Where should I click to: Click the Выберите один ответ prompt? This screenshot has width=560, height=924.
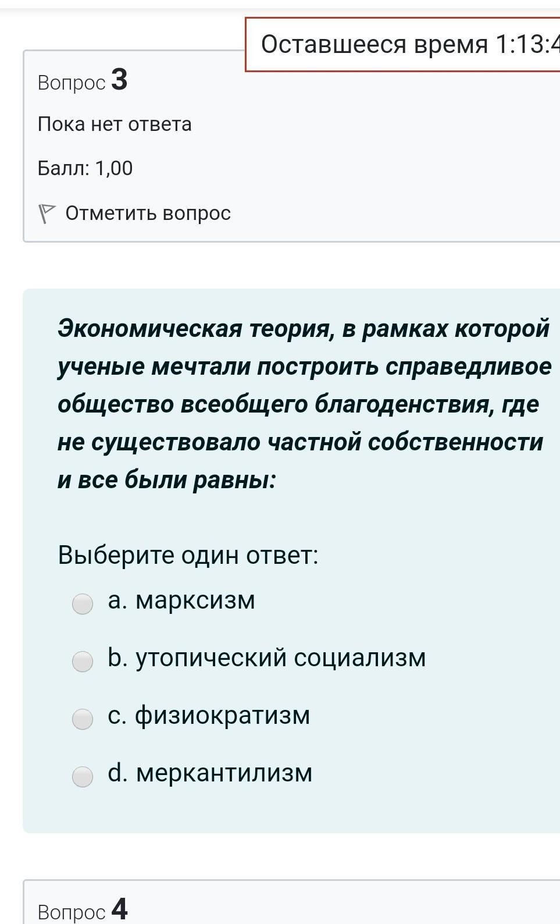point(188,555)
